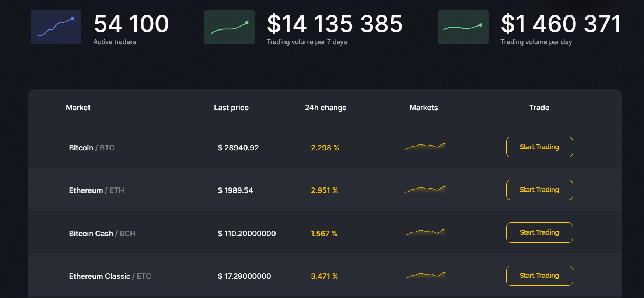Click the 7-day trading volume chart icon
Image resolution: width=644 pixels, height=298 pixels.
pyautogui.click(x=229, y=27)
